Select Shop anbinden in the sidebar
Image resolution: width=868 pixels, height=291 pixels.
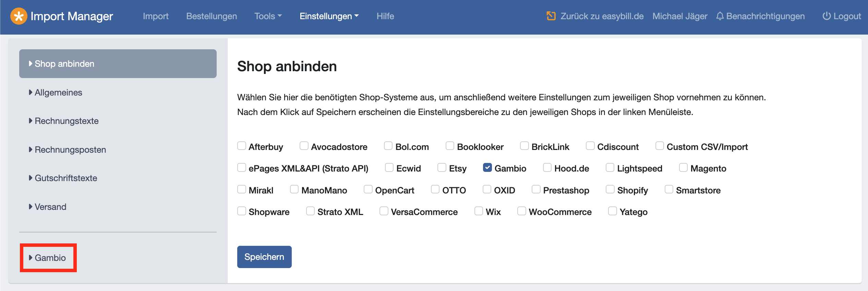point(118,64)
